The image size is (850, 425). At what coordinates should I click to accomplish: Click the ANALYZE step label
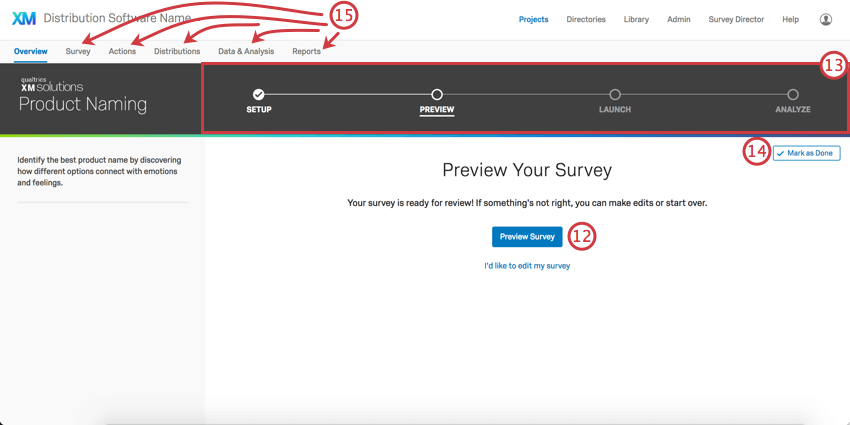coord(793,110)
